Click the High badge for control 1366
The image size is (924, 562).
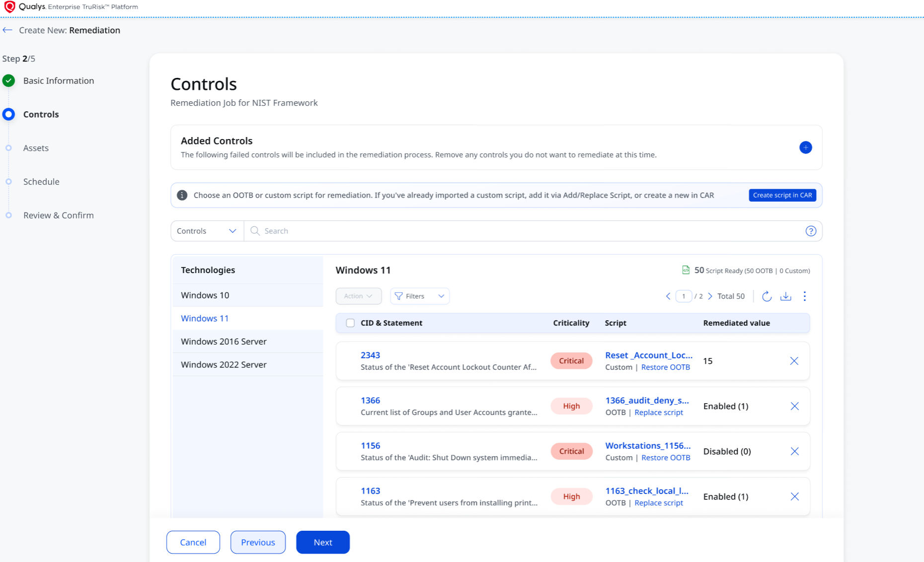coord(571,406)
